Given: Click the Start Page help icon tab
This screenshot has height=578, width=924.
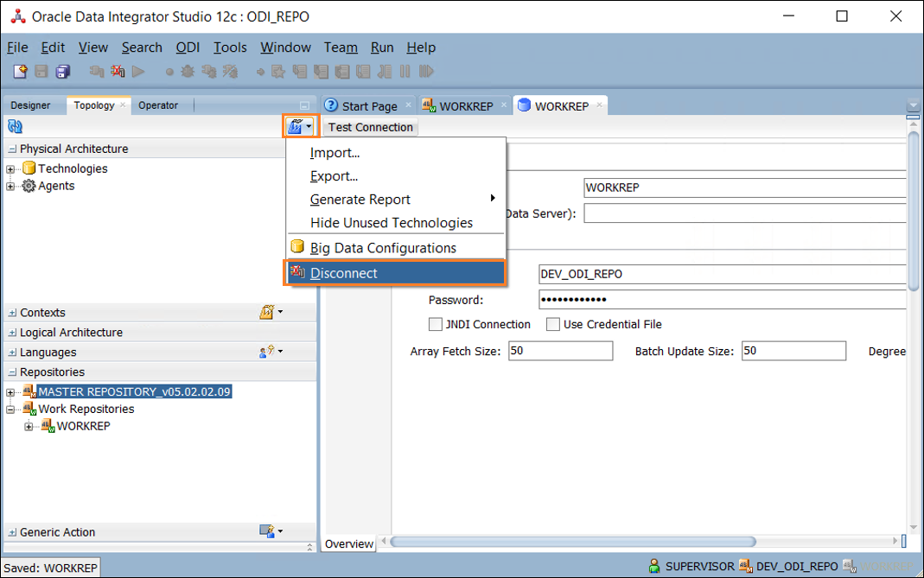Looking at the screenshot, I should pyautogui.click(x=330, y=105).
